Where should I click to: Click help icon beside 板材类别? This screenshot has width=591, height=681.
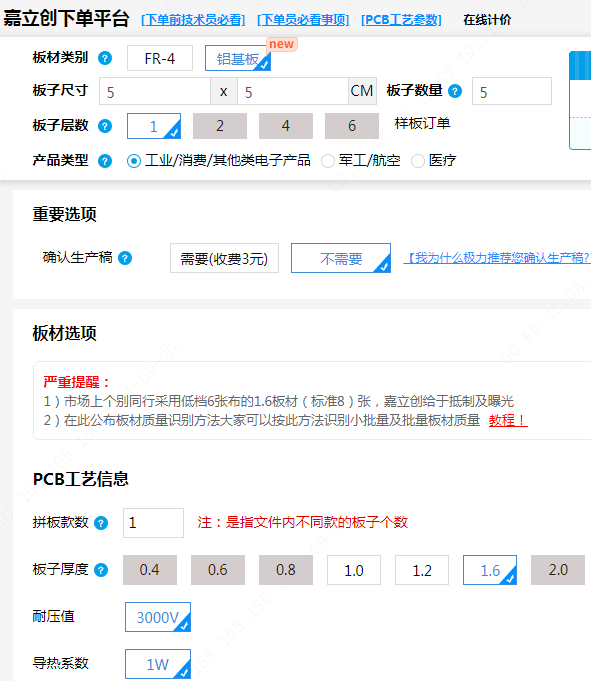coord(105,58)
